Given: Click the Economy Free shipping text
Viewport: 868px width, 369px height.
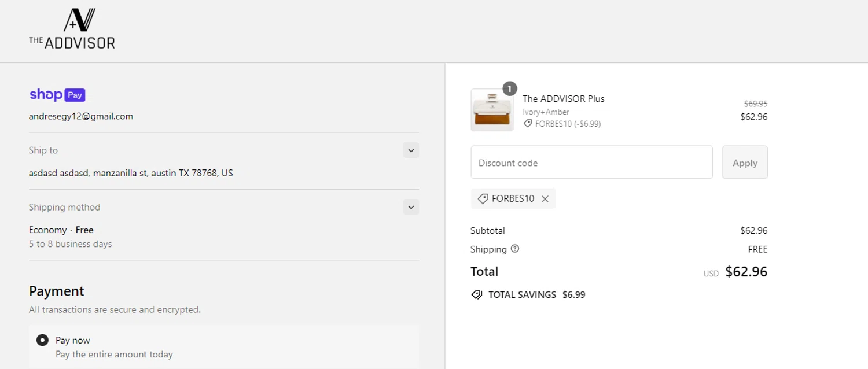Looking at the screenshot, I should tap(61, 230).
